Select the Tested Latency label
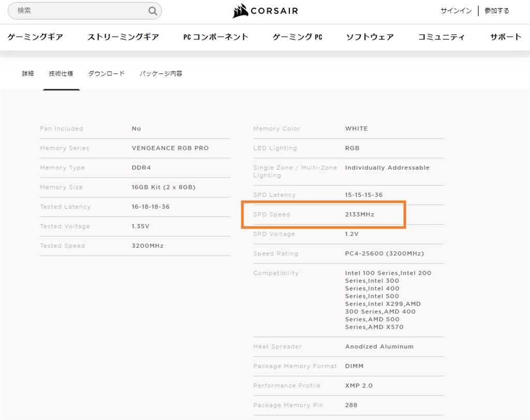The width and height of the screenshot is (530, 420). (x=65, y=207)
